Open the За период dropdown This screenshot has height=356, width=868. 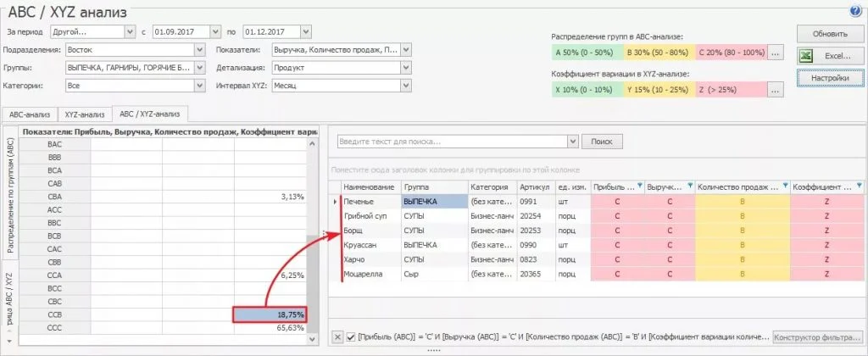130,31
